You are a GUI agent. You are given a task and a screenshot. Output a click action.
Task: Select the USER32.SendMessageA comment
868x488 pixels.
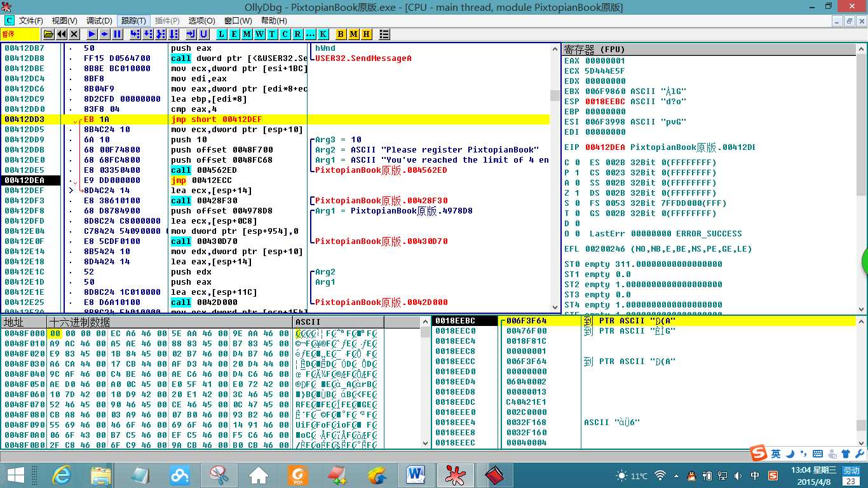pos(363,58)
